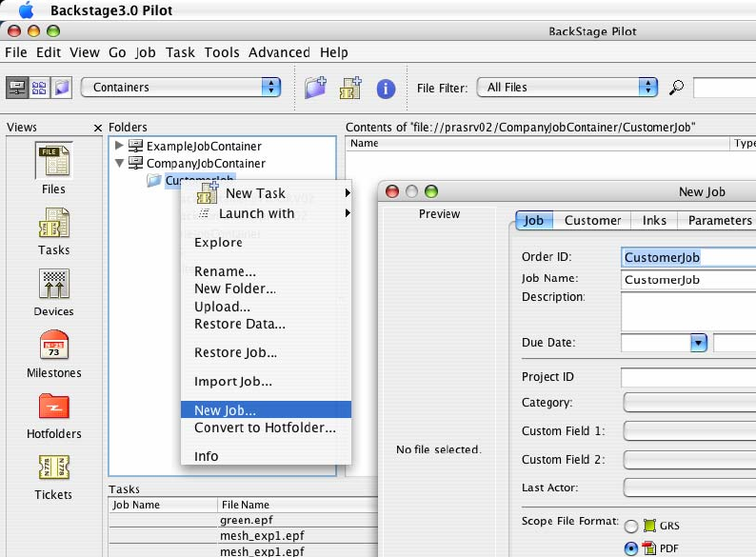The image size is (756, 557).
Task: Open the File menu
Action: click(x=16, y=52)
